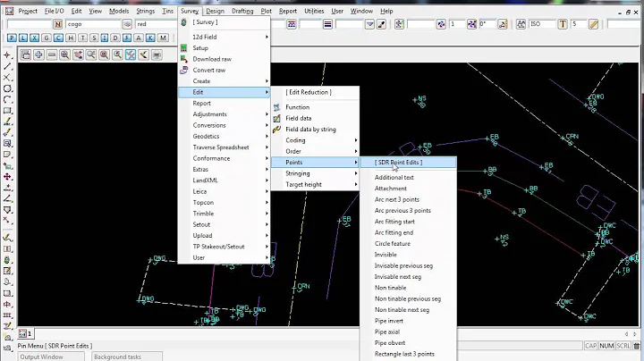
Task: Select the circle tool in left toolbar
Action: [x=7, y=88]
